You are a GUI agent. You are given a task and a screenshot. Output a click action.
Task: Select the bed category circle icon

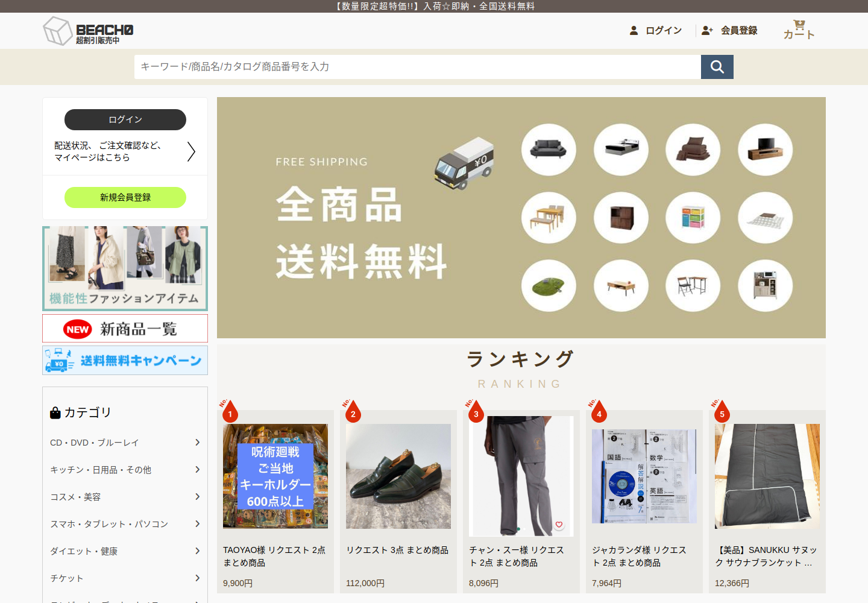621,150
